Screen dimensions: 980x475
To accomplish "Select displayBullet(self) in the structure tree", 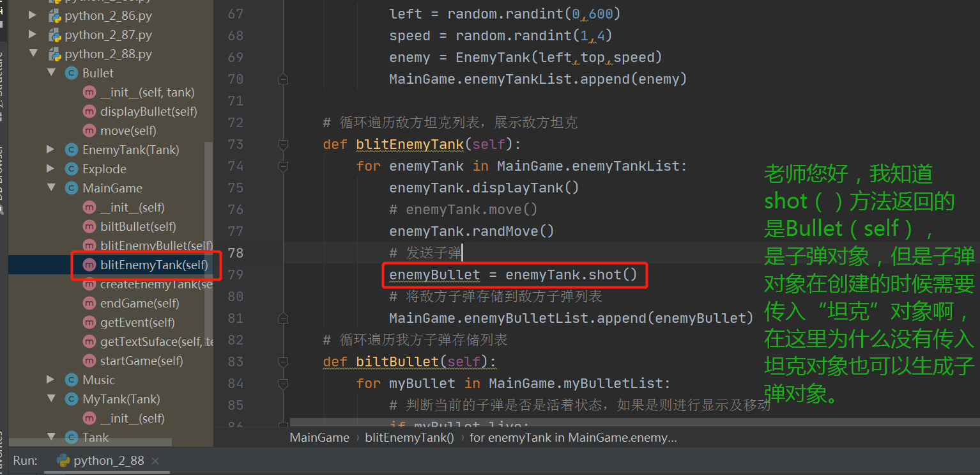I will (x=148, y=112).
